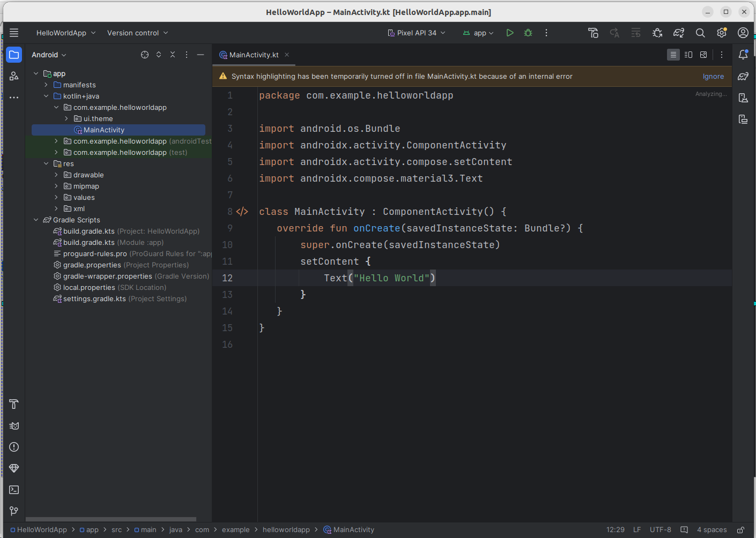Ignore the syntax highlighting warning
The width and height of the screenshot is (756, 538).
[713, 76]
